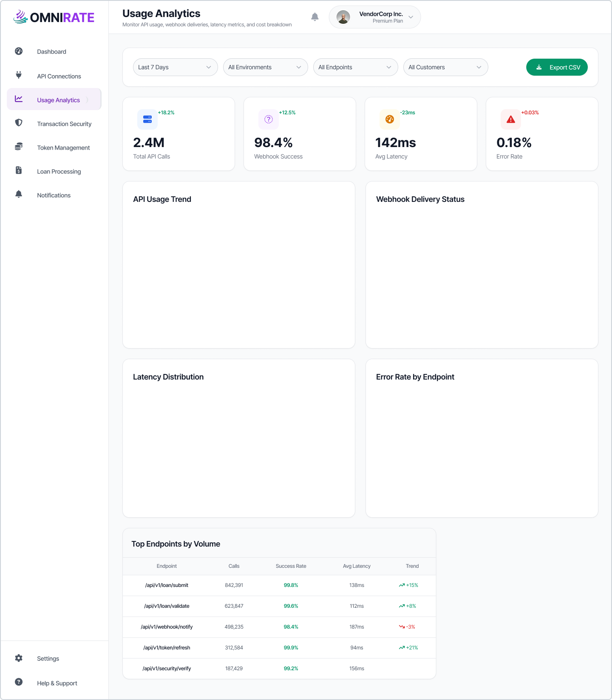Click the upward trend arrow for loan/submit
This screenshot has height=700, width=612.
(402, 585)
